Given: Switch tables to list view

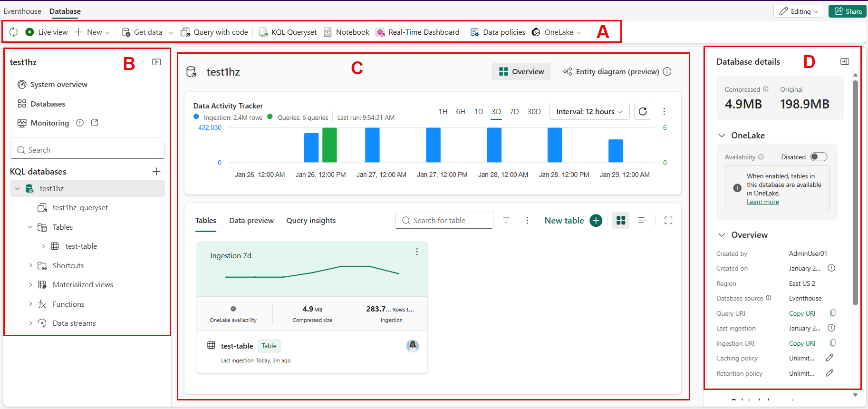Looking at the screenshot, I should coord(642,220).
